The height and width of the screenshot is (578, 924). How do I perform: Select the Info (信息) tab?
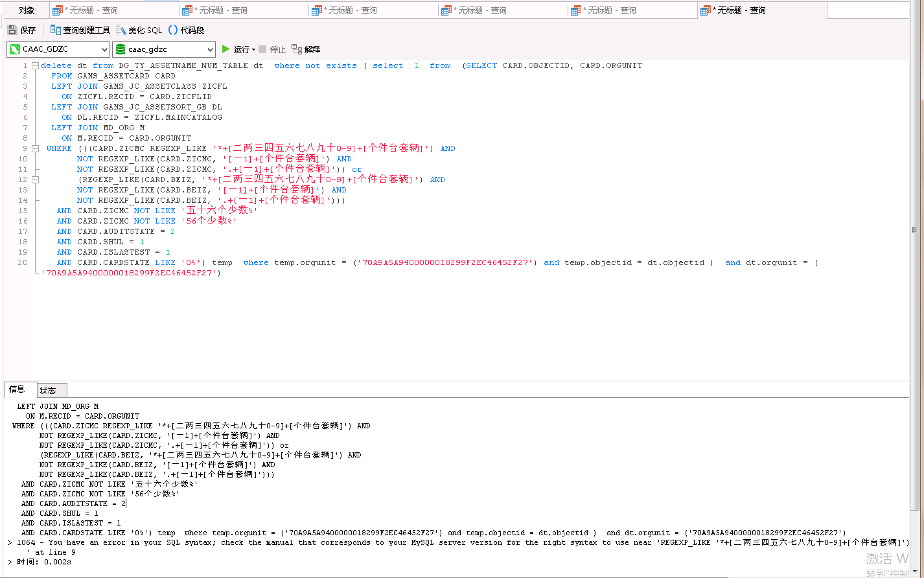point(17,389)
